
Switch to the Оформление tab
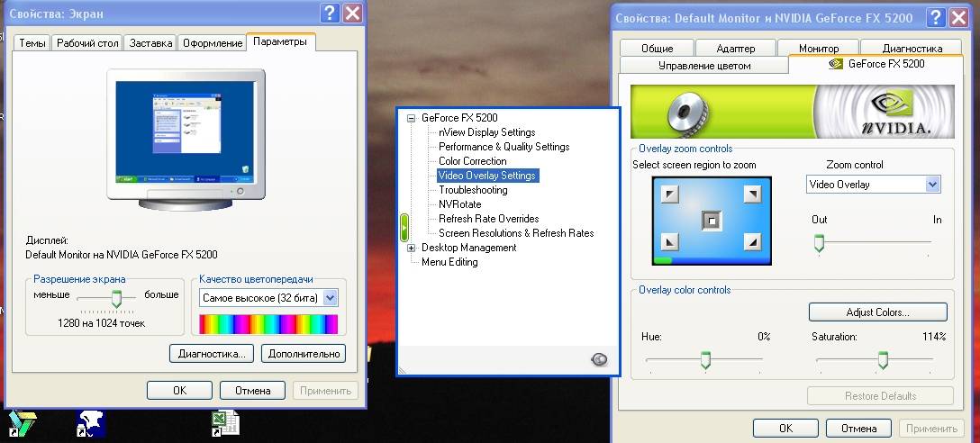click(x=213, y=43)
